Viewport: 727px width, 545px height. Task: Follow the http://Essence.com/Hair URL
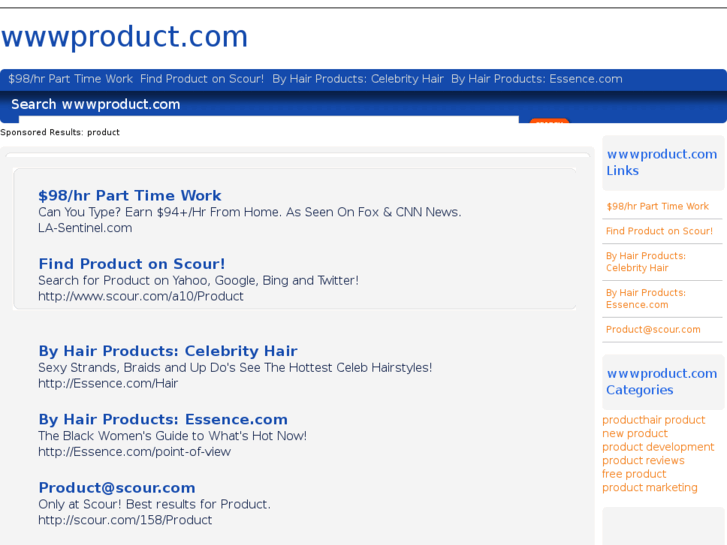point(108,384)
